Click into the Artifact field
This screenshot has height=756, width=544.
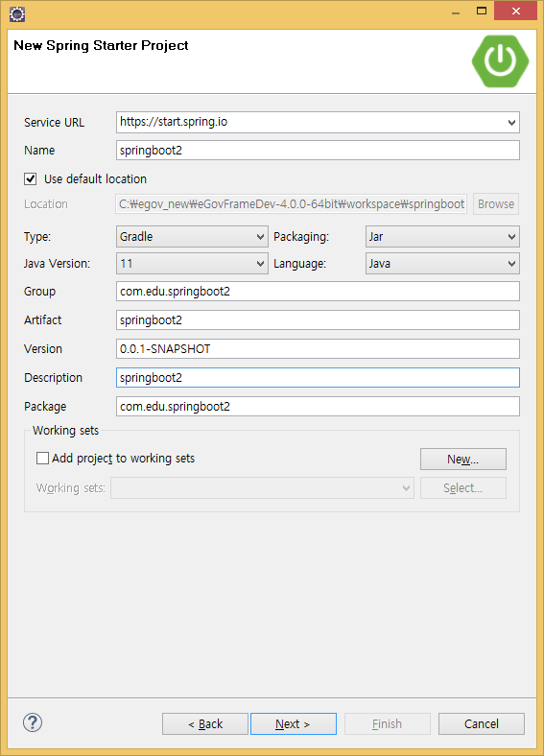[318, 320]
